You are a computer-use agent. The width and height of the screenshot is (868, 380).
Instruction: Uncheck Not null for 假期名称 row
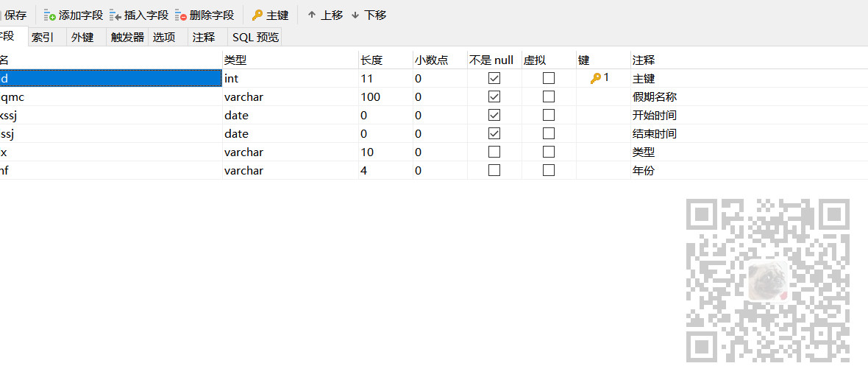(x=494, y=96)
